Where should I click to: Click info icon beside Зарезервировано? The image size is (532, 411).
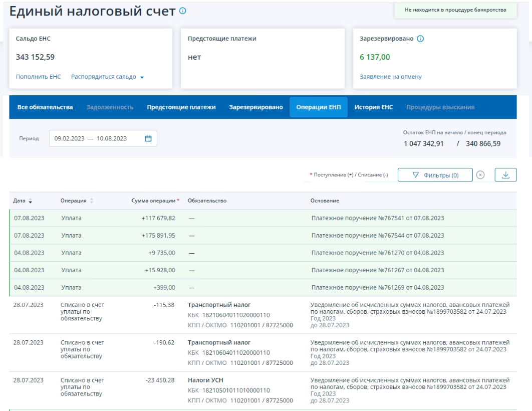pyautogui.click(x=420, y=39)
